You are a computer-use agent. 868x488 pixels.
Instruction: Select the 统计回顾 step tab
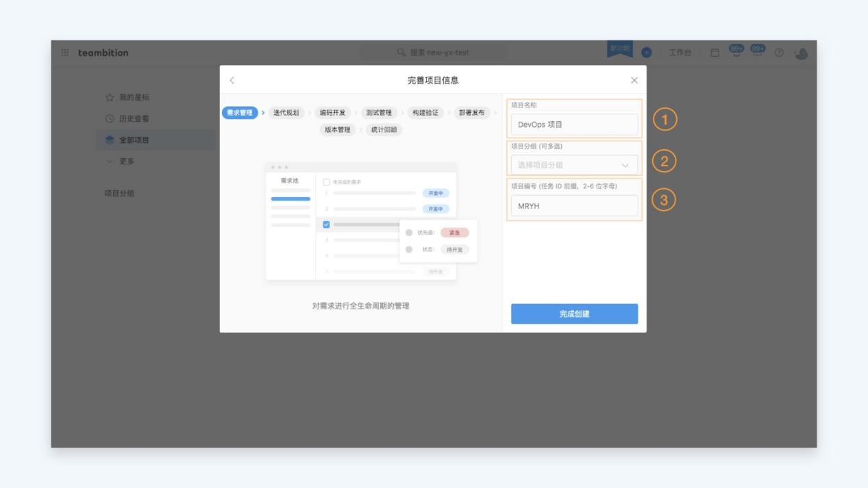point(384,129)
